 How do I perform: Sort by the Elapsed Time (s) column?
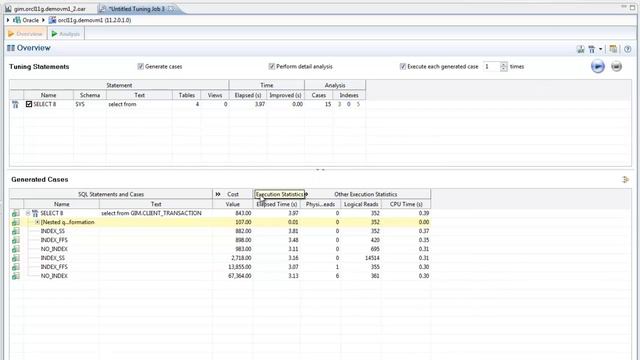277,204
